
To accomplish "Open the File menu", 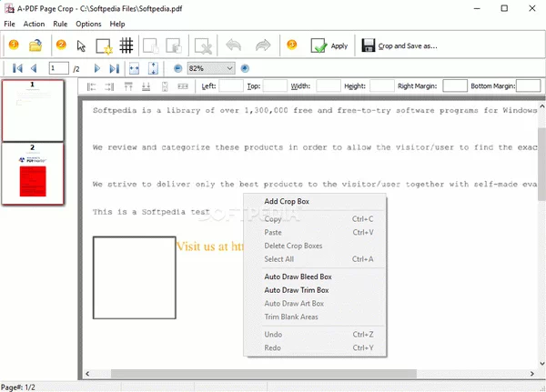I will point(9,24).
